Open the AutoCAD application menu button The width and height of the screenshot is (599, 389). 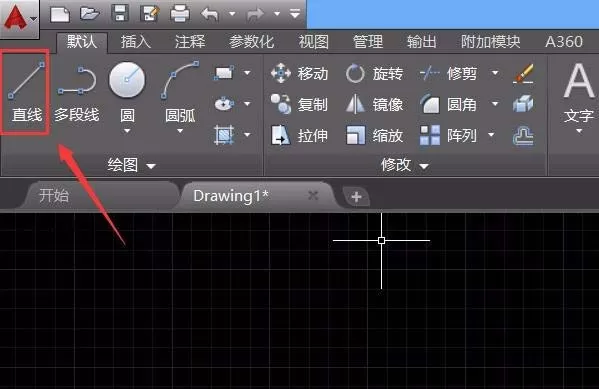click(x=19, y=18)
